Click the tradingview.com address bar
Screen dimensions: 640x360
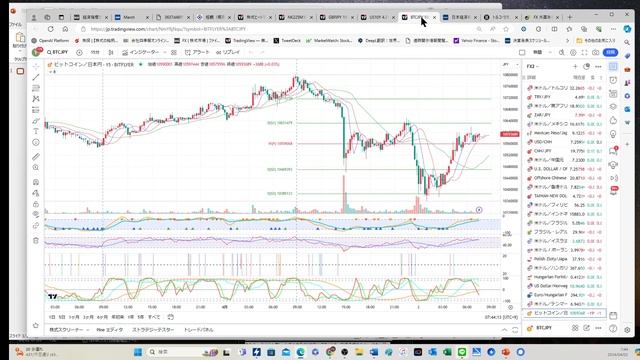tap(278, 29)
